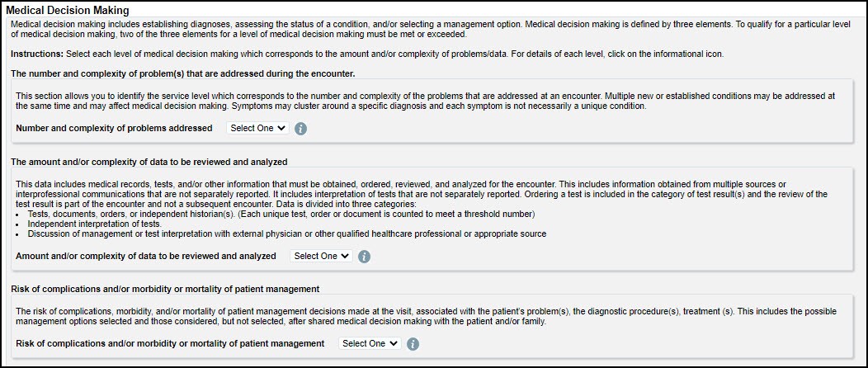Click bold 'Risk of complications' field label

[x=170, y=343]
